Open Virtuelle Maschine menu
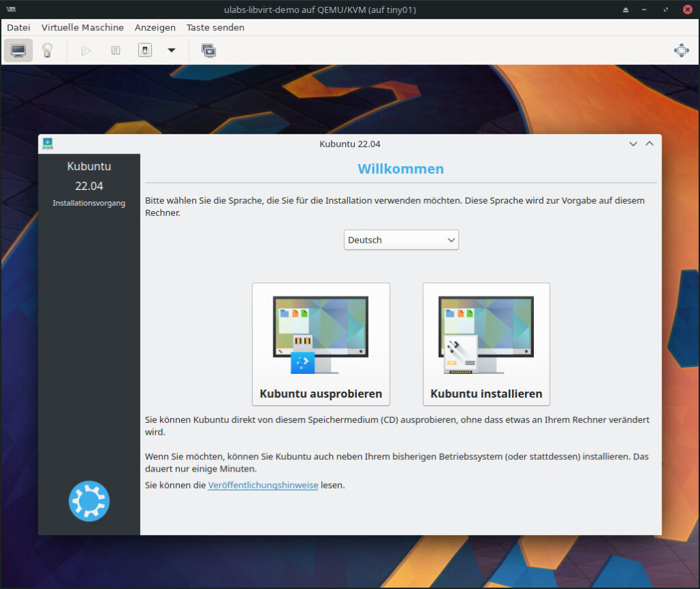The width and height of the screenshot is (700, 589). (x=83, y=27)
